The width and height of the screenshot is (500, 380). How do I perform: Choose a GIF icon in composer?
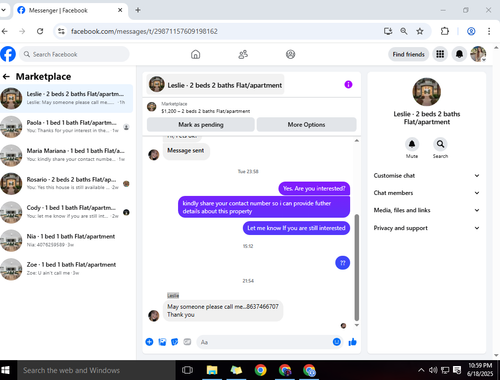pyautogui.click(x=187, y=342)
